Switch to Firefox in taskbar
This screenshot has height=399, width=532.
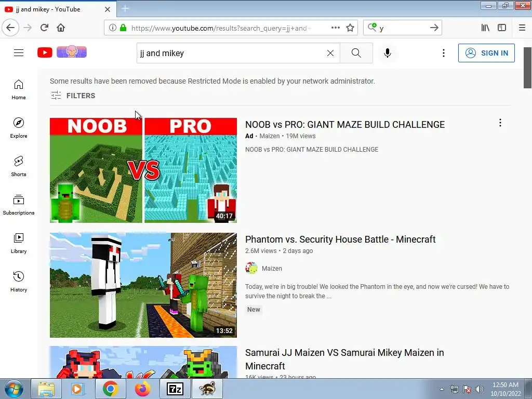(x=142, y=389)
